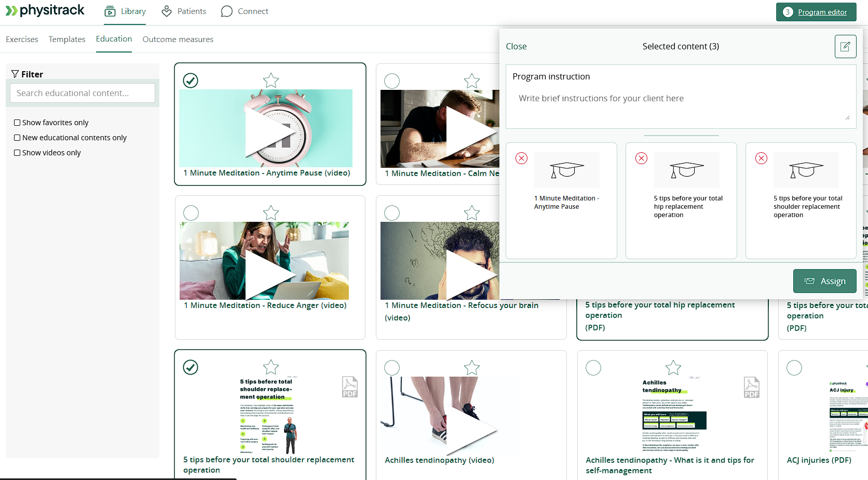This screenshot has width=868, height=480.
Task: Enable Show videos only
Action: tap(17, 153)
